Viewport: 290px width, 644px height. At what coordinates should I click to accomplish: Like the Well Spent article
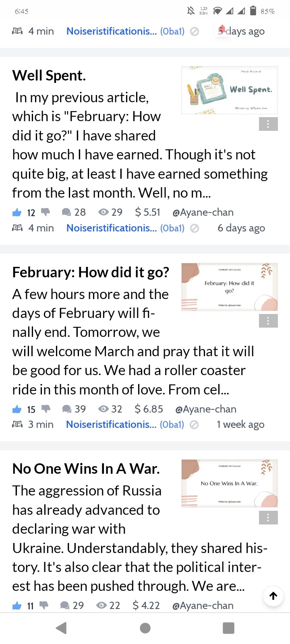point(17,212)
